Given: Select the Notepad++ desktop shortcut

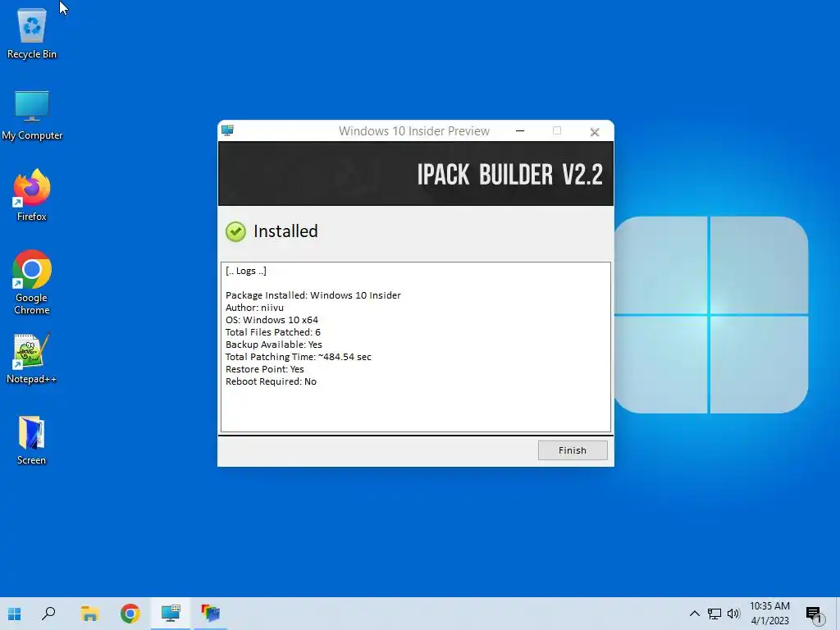Looking at the screenshot, I should [32, 359].
